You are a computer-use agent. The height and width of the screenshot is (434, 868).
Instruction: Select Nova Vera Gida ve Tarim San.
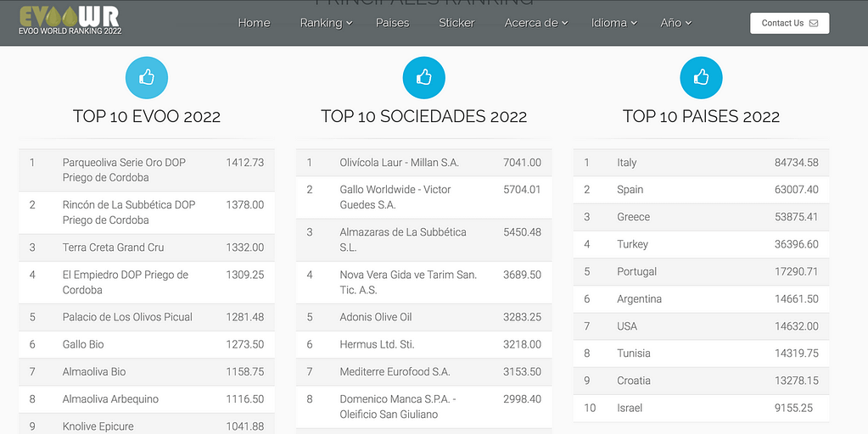[x=408, y=282]
